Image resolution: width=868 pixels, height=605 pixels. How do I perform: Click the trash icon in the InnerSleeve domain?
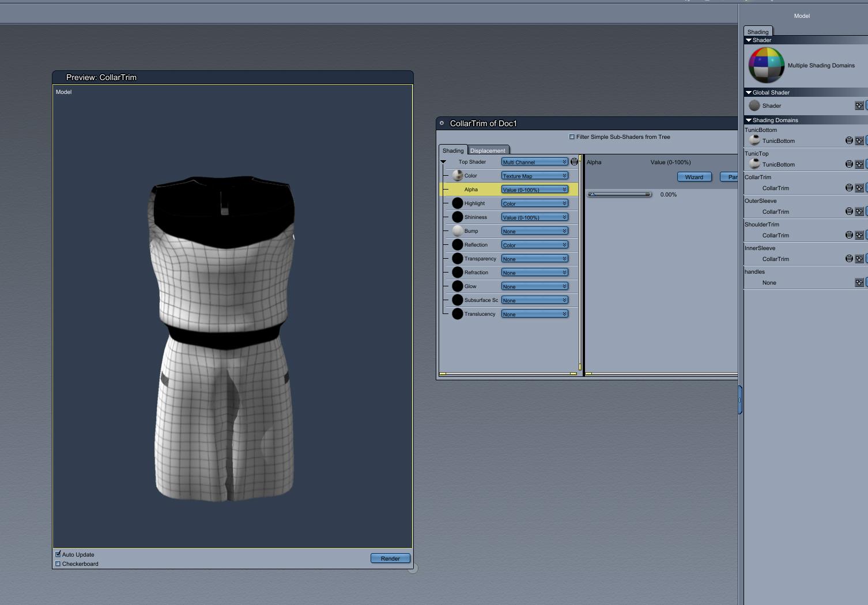(849, 259)
